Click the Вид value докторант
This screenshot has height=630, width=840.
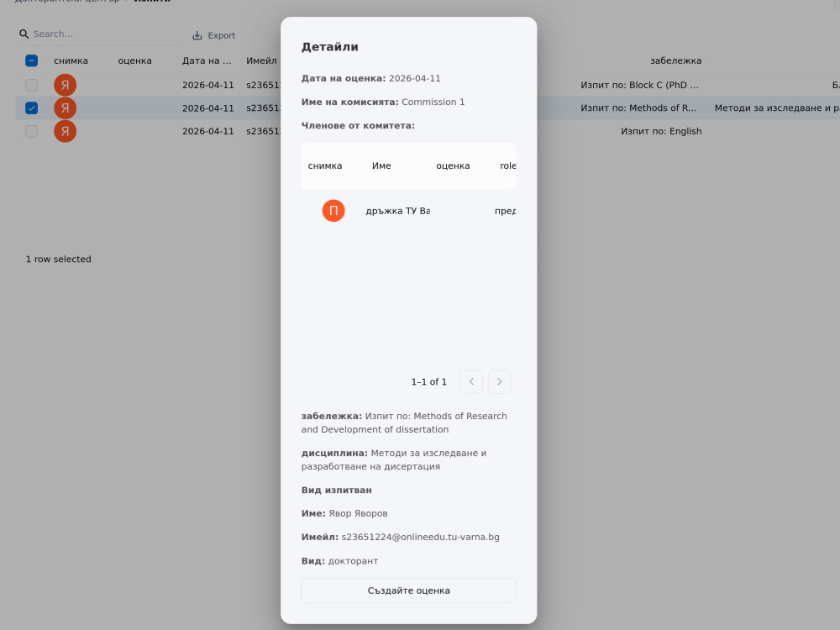pos(353,561)
